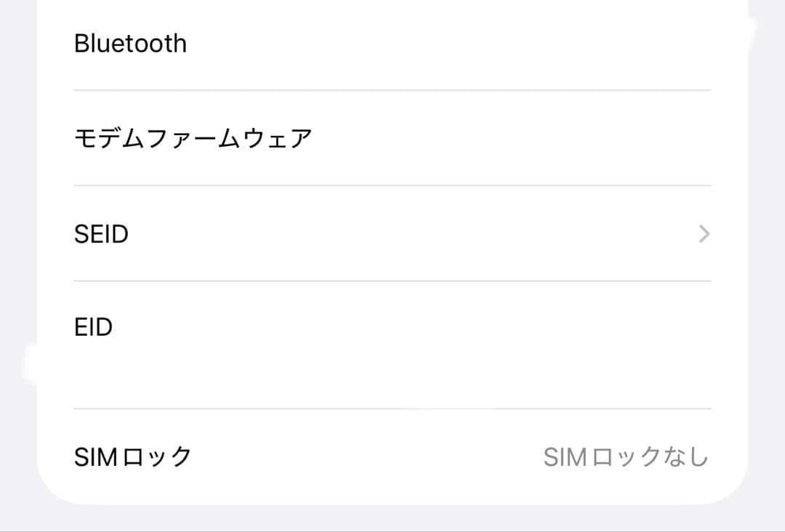Screen dimensions: 785x532
Task: Open the モデムファームウェア entry
Action: [x=392, y=138]
